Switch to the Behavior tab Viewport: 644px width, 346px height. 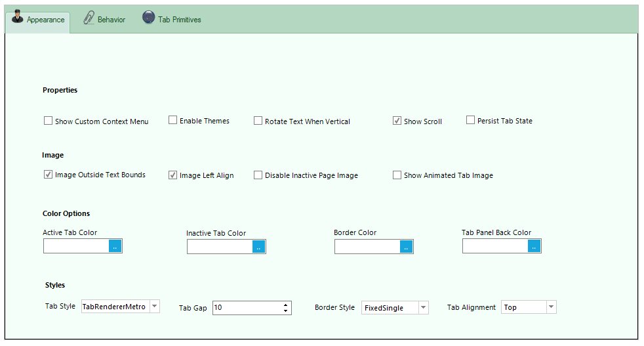tap(111, 20)
